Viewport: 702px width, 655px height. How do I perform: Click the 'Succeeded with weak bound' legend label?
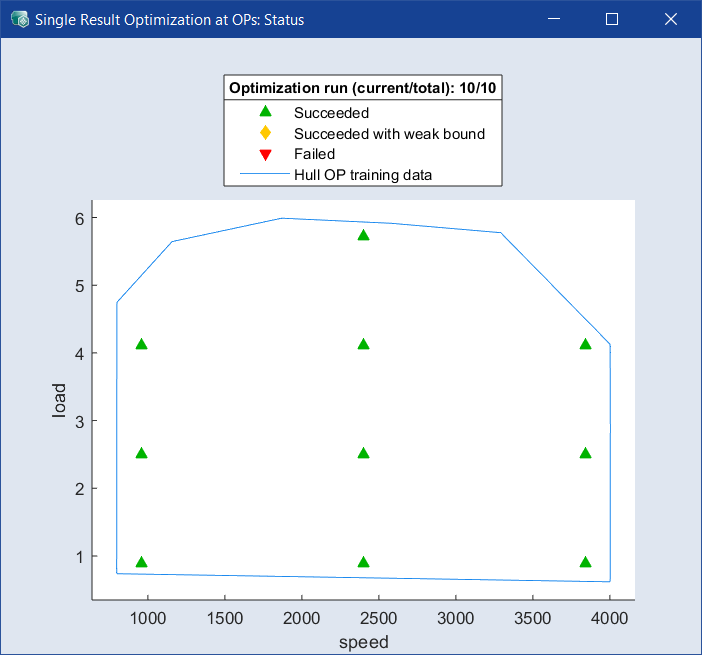[x=389, y=134]
